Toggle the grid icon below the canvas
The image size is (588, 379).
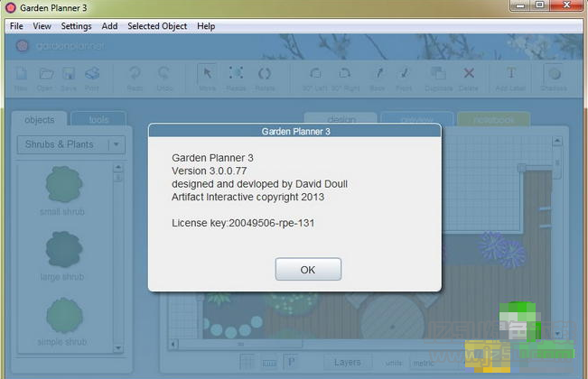click(x=247, y=363)
